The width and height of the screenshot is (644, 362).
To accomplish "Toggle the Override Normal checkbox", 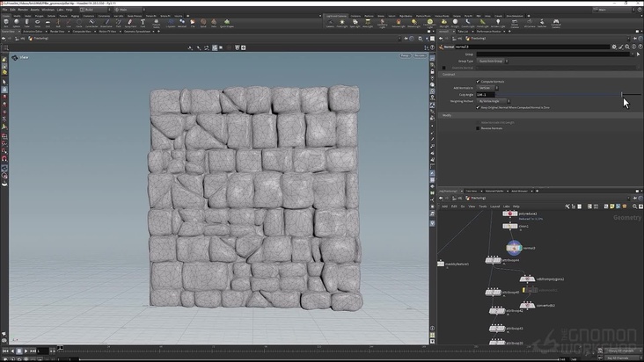I will pyautogui.click(x=443, y=68).
